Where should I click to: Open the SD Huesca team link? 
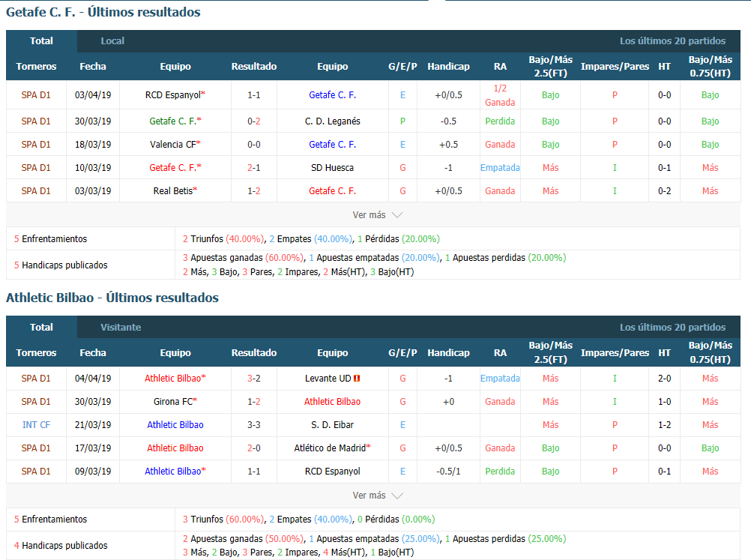[332, 168]
